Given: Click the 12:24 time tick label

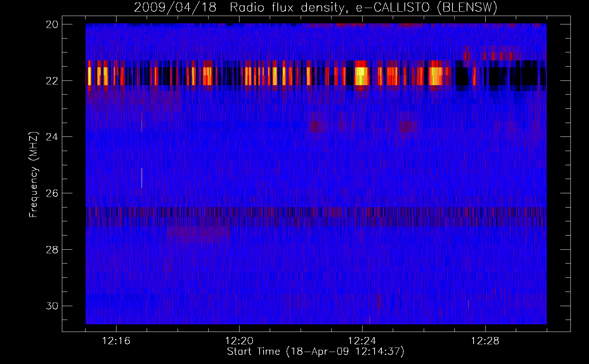Looking at the screenshot, I should (x=362, y=341).
